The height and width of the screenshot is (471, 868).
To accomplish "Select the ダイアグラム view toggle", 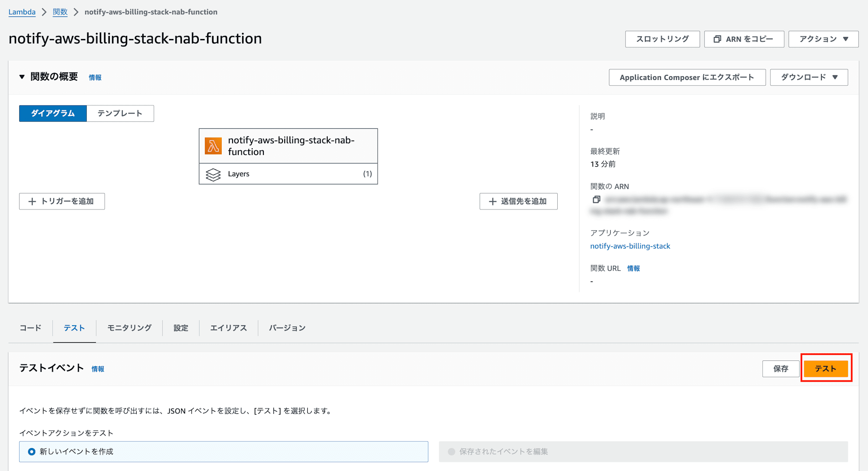I will (x=53, y=113).
